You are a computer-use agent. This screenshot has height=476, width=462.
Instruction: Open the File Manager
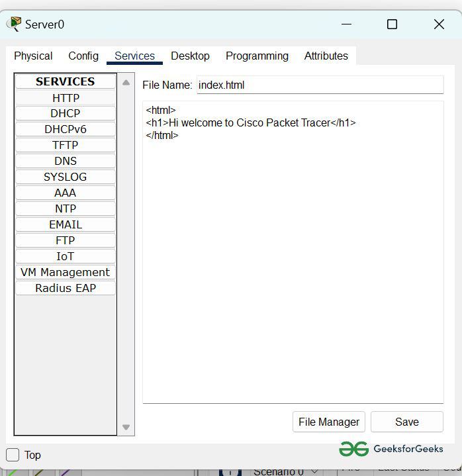329,422
